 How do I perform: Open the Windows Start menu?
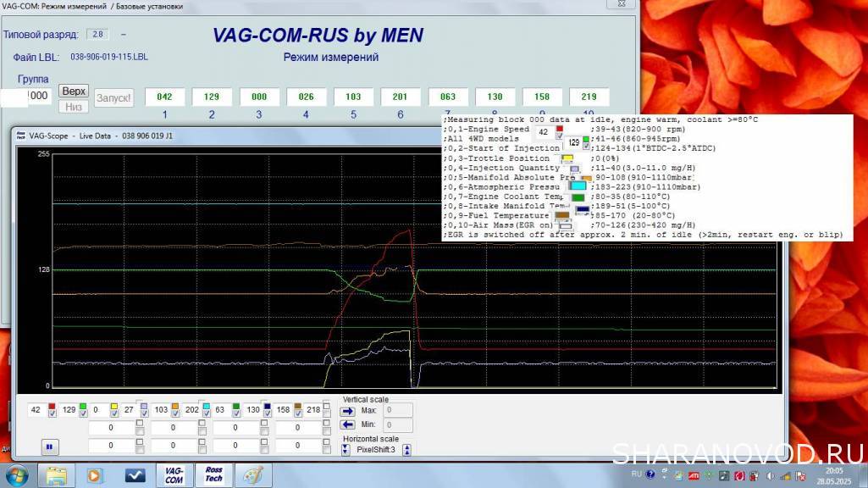tap(17, 474)
